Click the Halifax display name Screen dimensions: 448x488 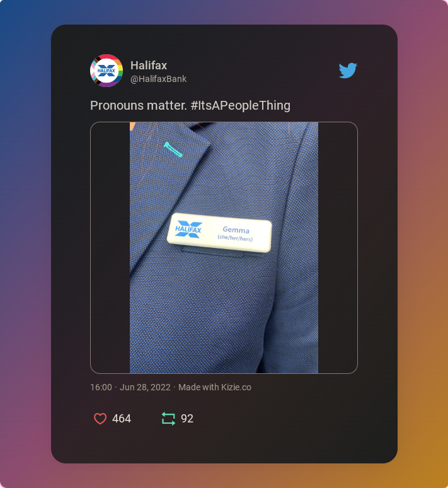click(x=149, y=66)
